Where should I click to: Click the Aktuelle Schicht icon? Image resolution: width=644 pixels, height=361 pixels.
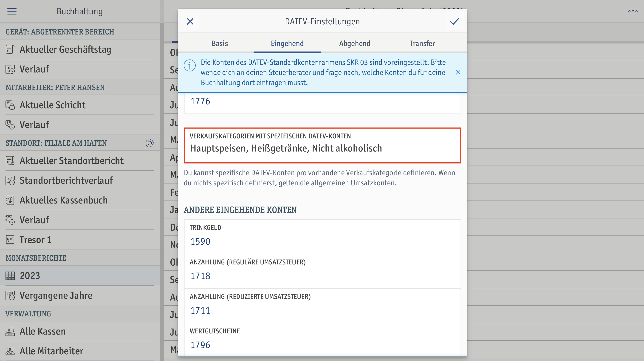pos(10,105)
